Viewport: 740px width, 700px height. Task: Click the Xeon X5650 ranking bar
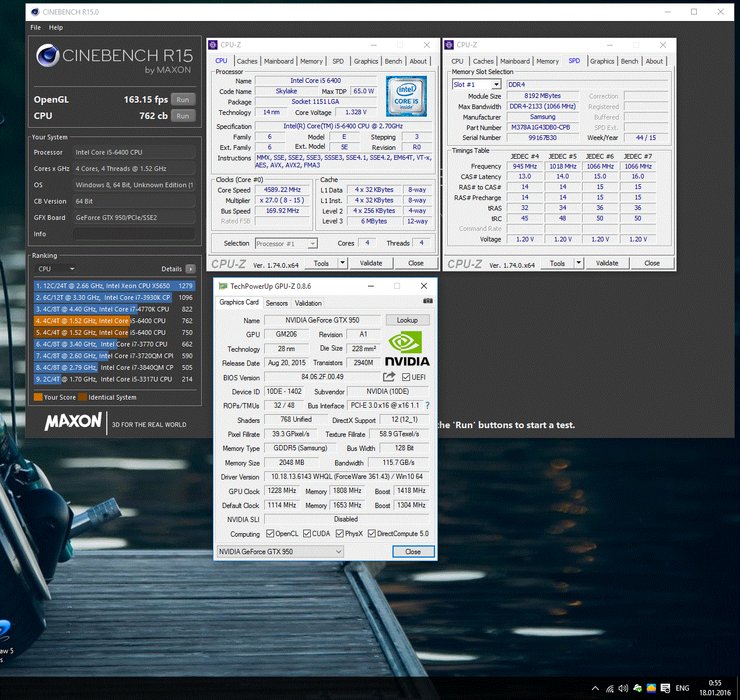pyautogui.click(x=114, y=286)
